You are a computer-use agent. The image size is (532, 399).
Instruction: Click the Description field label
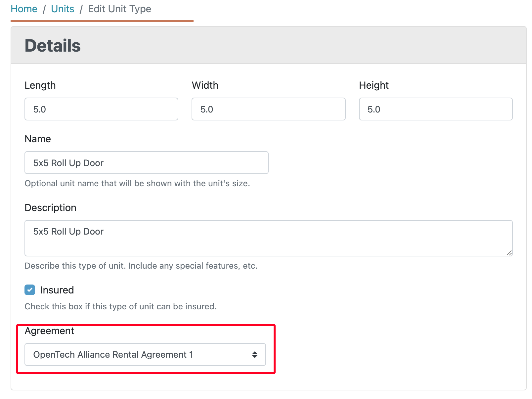[x=50, y=207]
